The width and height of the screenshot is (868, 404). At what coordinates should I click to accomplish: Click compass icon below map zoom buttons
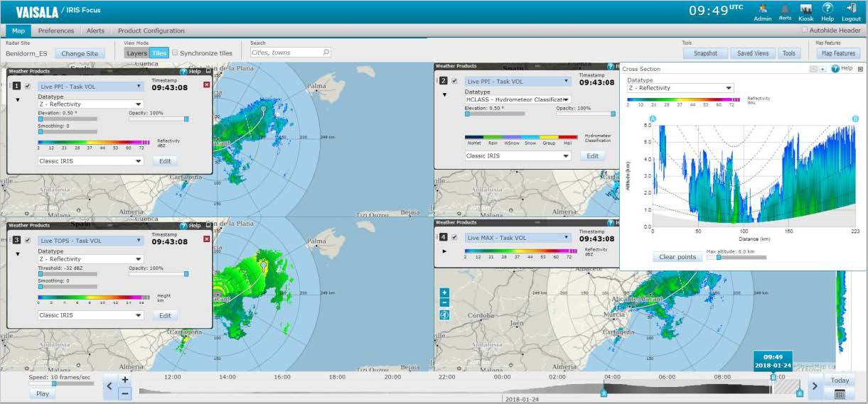(x=444, y=315)
